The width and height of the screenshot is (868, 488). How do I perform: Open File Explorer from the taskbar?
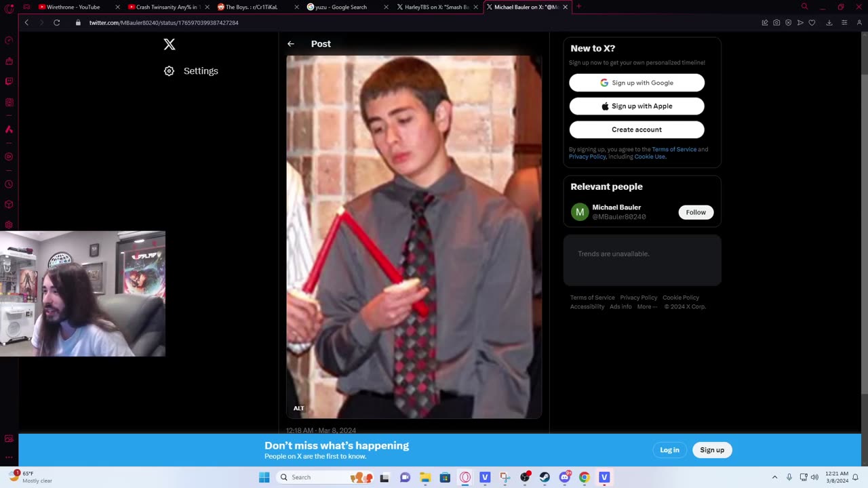[425, 477]
